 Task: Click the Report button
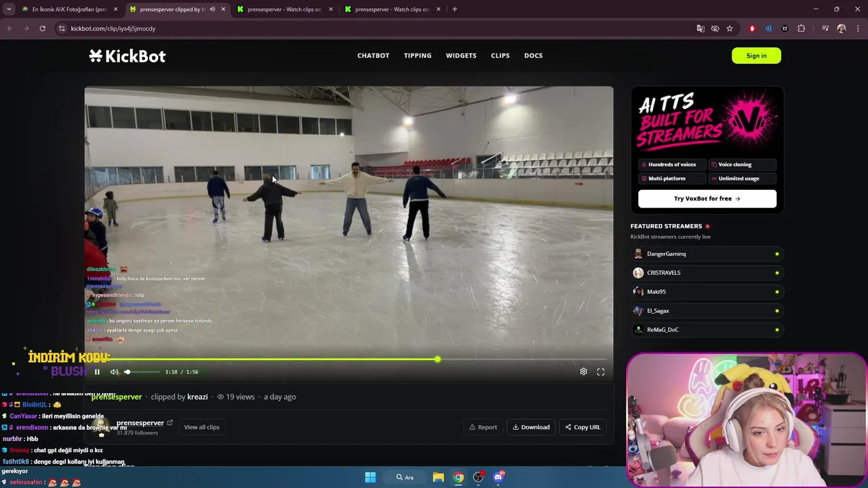[x=483, y=427]
